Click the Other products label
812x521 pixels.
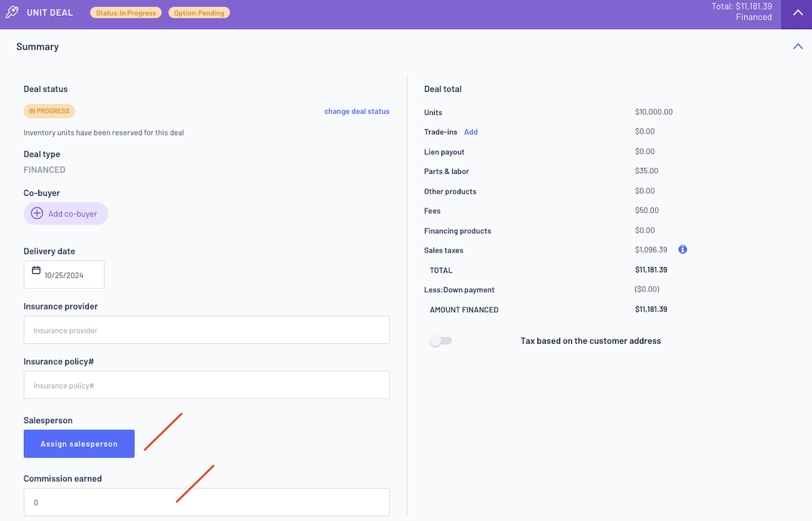(450, 192)
